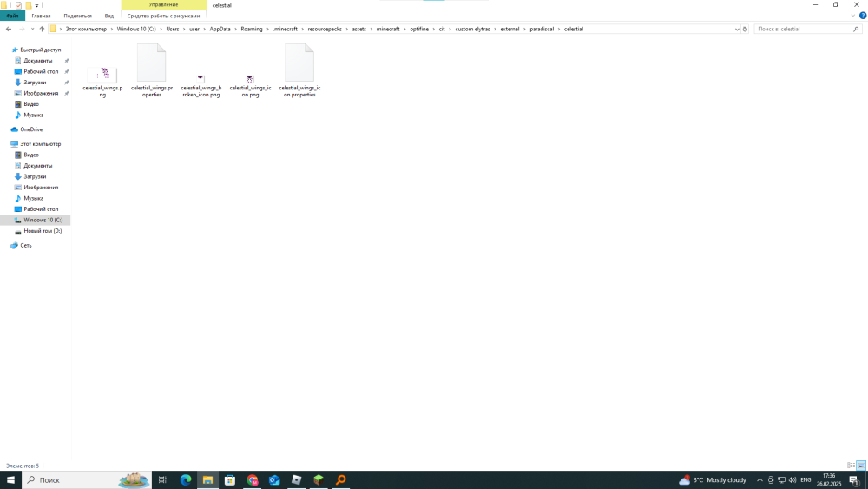
Task: Click Properties icon in quick access toolbar
Action: (18, 5)
